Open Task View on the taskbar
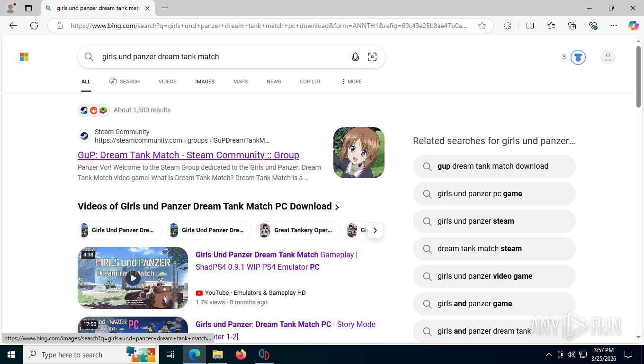 (170, 355)
